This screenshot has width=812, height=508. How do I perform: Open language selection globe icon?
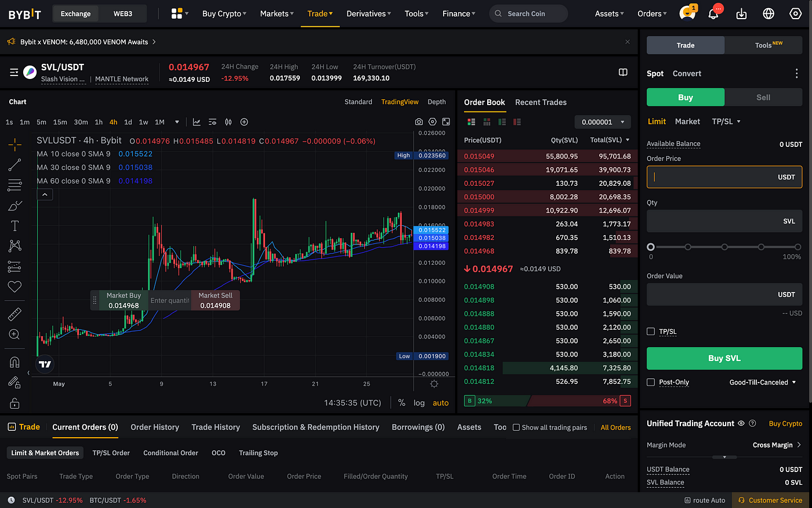[x=768, y=13]
